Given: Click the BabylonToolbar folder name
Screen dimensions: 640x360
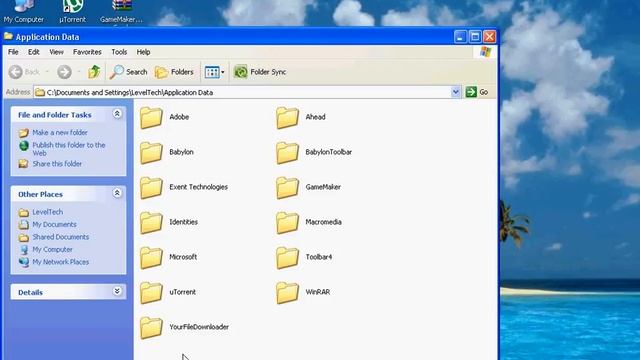Looking at the screenshot, I should [x=329, y=152].
